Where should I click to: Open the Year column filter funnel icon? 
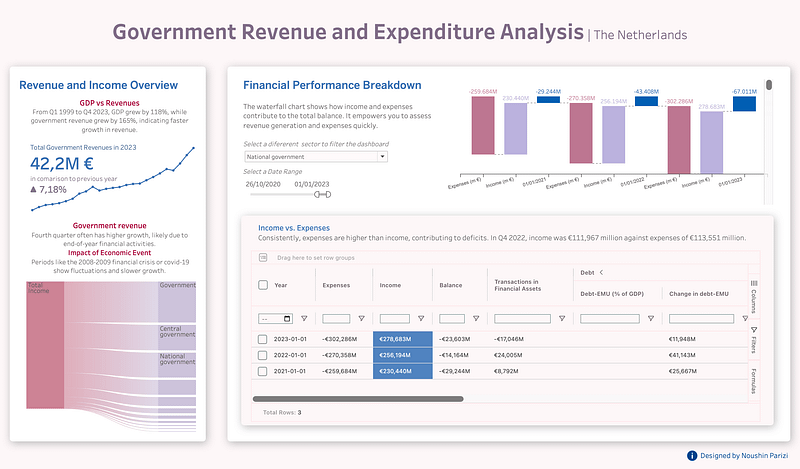coord(305,319)
